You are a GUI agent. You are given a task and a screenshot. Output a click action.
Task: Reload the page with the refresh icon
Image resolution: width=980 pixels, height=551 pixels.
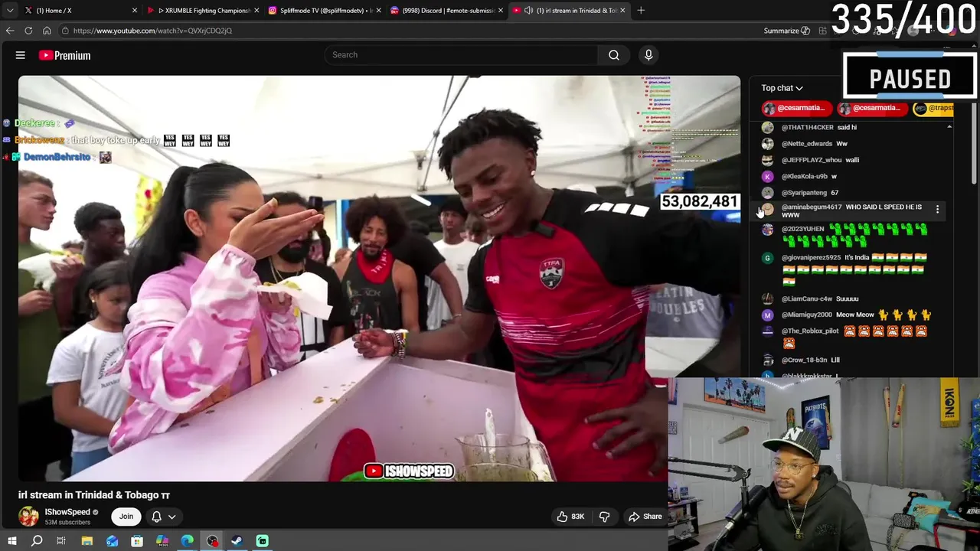point(28,31)
